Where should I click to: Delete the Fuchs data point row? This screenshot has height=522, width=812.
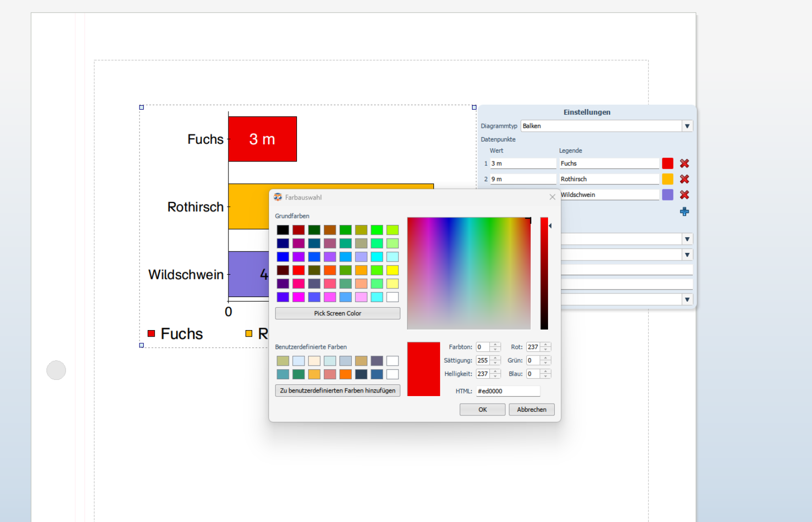[x=684, y=164]
